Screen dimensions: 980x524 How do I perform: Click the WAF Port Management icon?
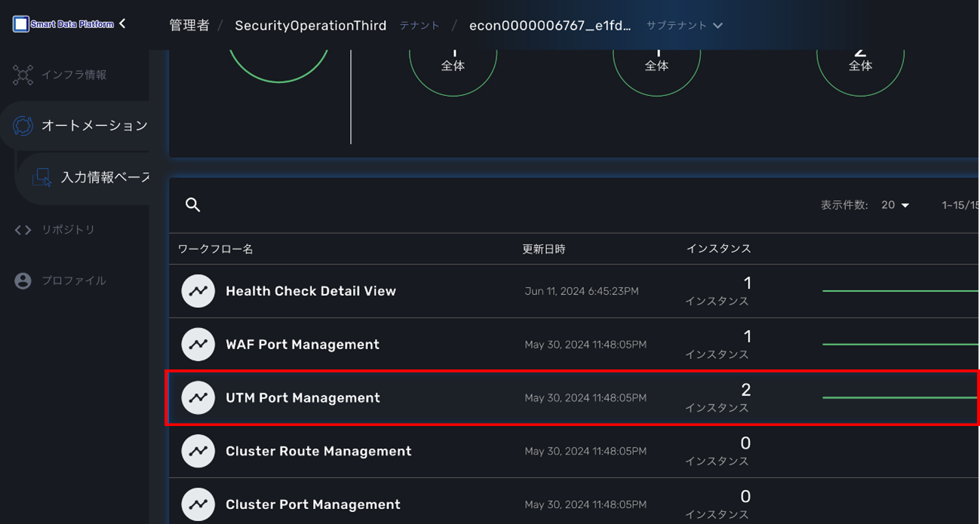click(x=198, y=345)
